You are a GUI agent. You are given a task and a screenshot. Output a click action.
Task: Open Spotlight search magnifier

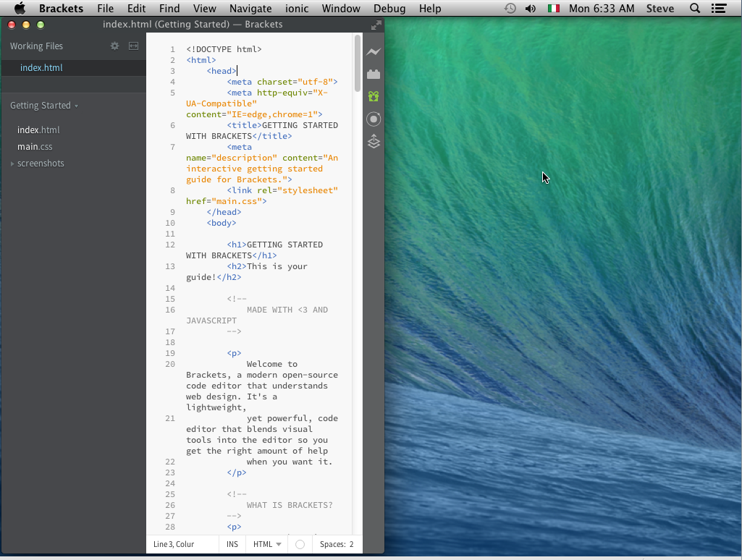[695, 9]
